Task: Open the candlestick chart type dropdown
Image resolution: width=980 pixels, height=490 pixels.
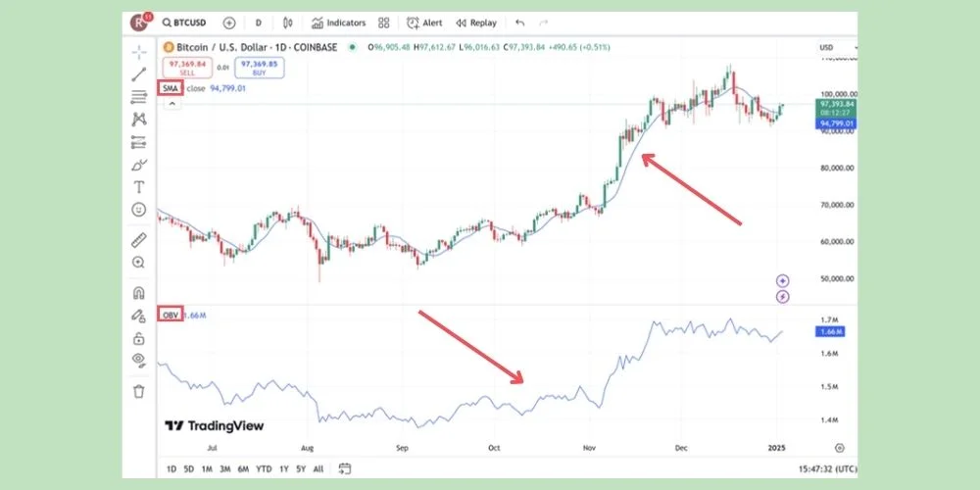Action: click(x=288, y=23)
